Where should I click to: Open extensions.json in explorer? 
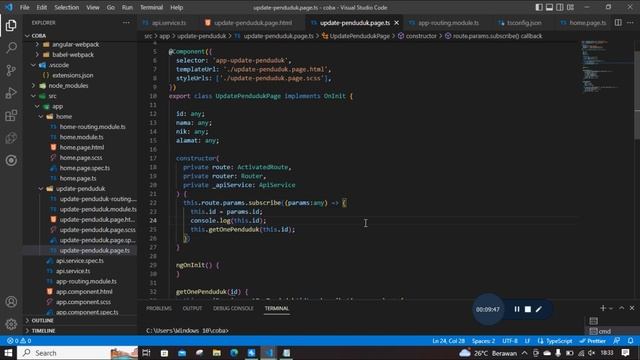(x=72, y=75)
